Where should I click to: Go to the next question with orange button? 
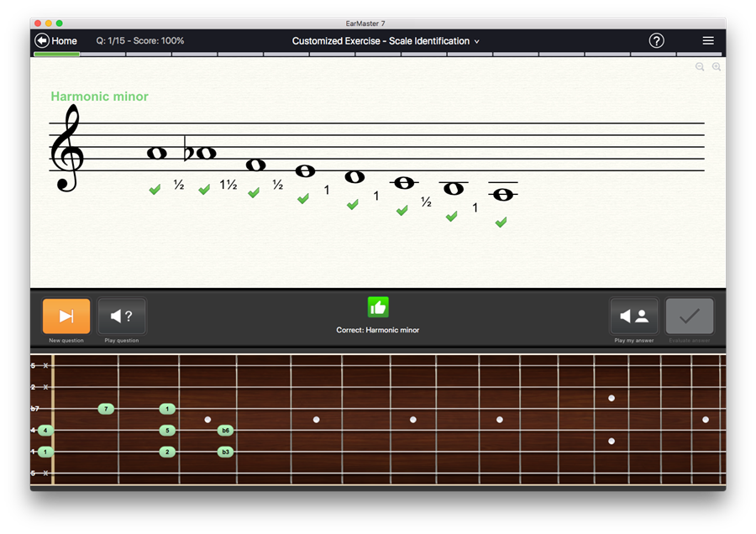coord(66,317)
